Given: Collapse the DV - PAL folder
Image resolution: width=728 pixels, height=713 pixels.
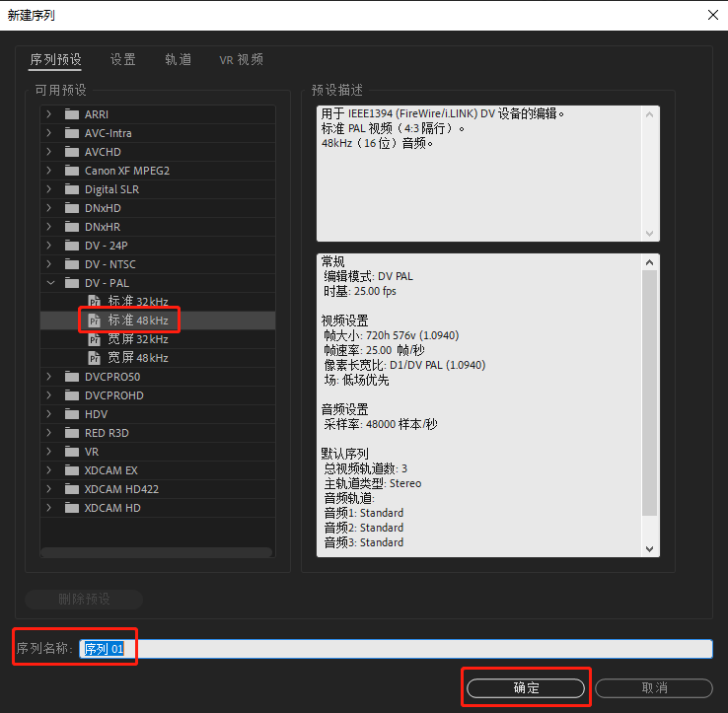Looking at the screenshot, I should click(50, 283).
